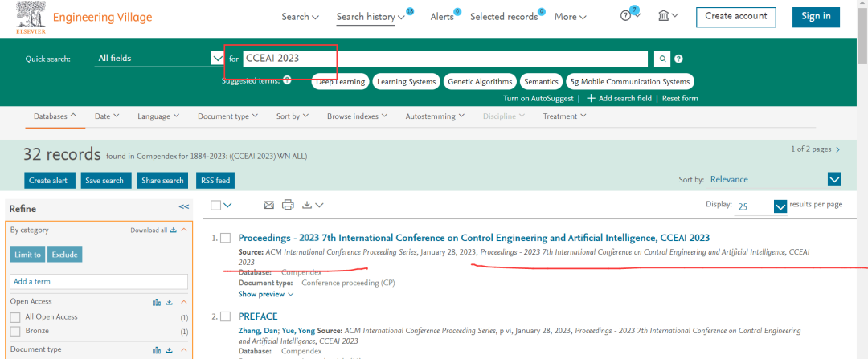Viewport: 868px width, 359px height.
Task: Click the Limit to button
Action: pyautogui.click(x=27, y=254)
